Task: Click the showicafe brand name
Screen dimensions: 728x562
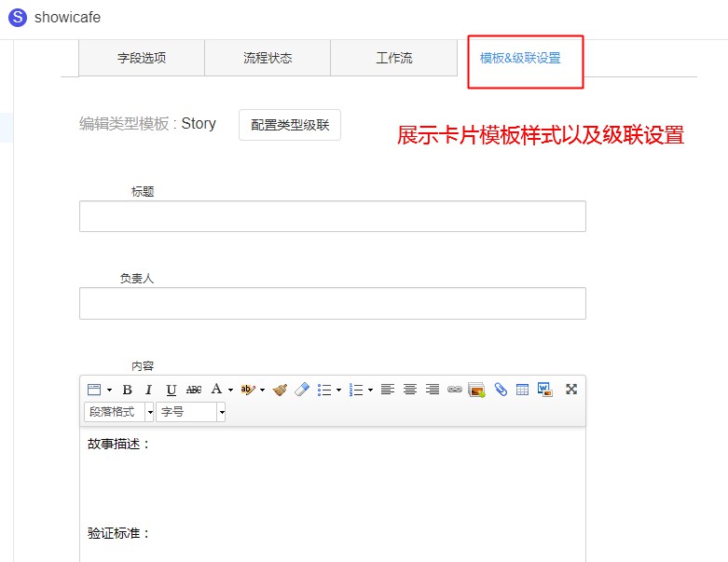Action: tap(67, 17)
